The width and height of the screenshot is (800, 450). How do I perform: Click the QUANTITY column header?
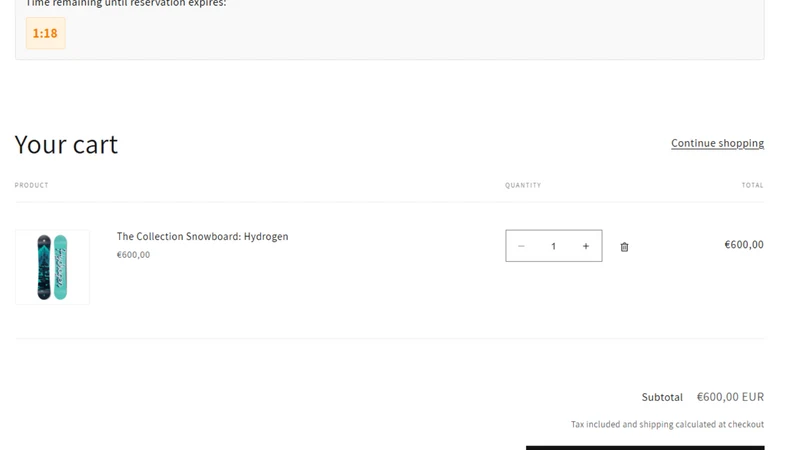(523, 185)
